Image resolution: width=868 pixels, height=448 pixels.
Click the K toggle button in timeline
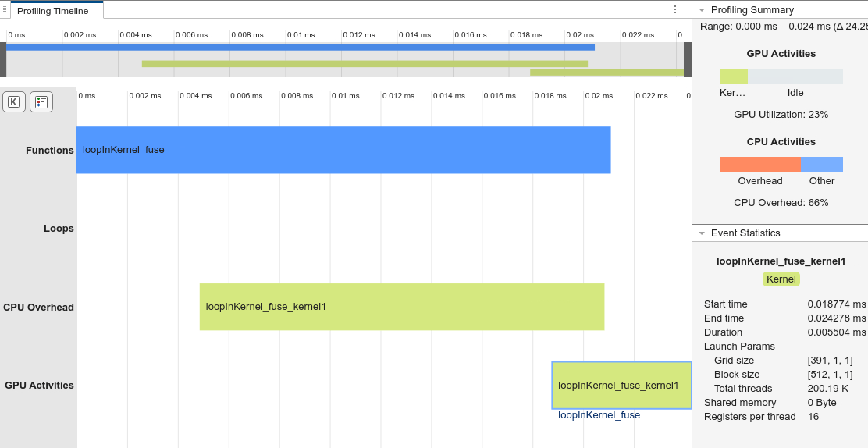coord(14,101)
